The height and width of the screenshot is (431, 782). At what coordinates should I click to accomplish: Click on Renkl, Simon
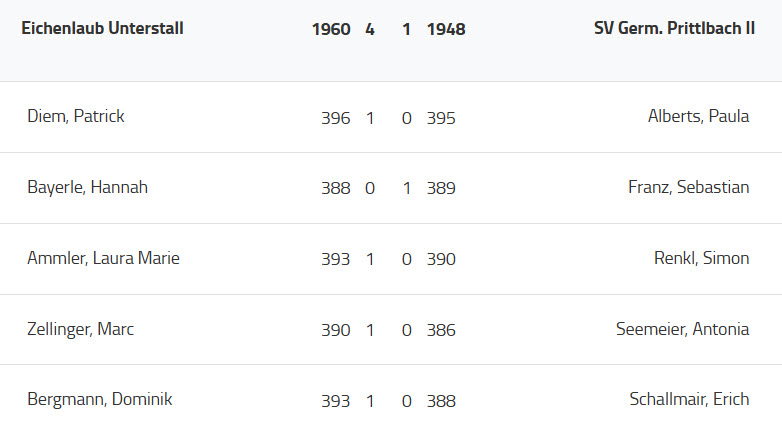(701, 259)
